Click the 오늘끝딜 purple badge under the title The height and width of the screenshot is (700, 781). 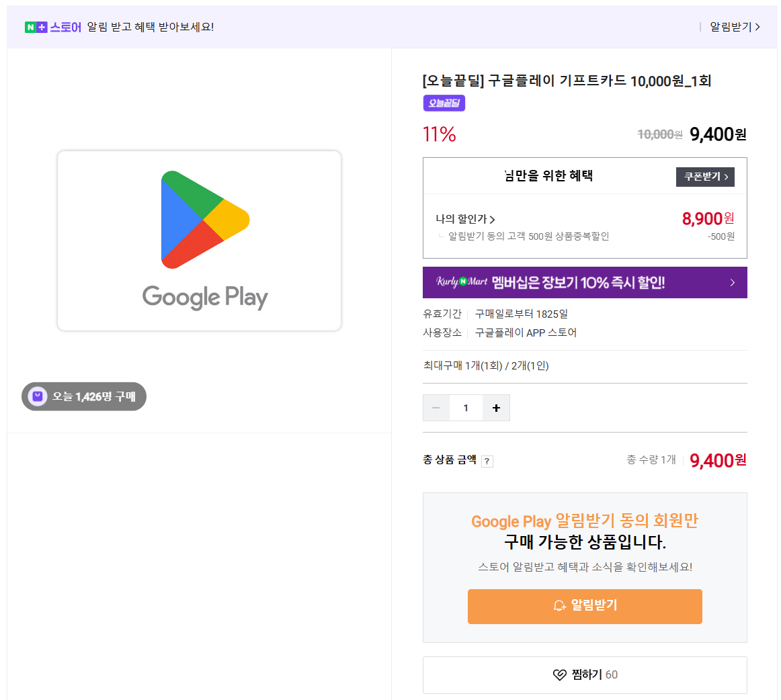click(444, 104)
